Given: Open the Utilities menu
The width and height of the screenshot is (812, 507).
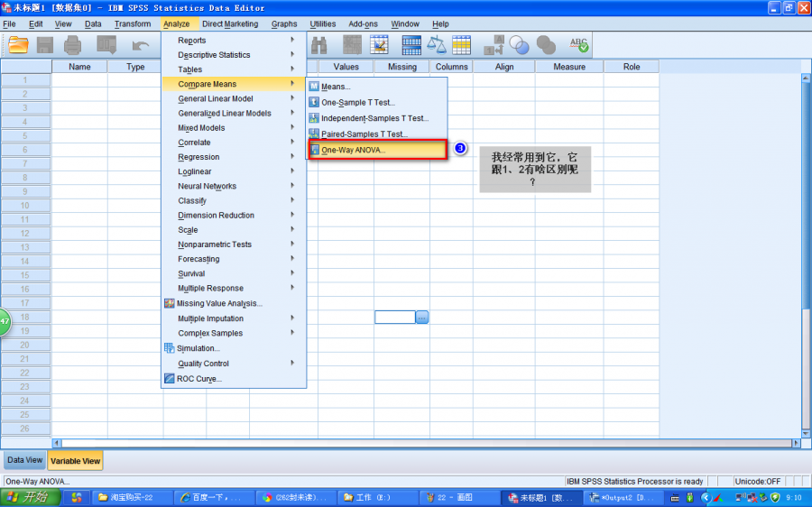Looking at the screenshot, I should (323, 23).
